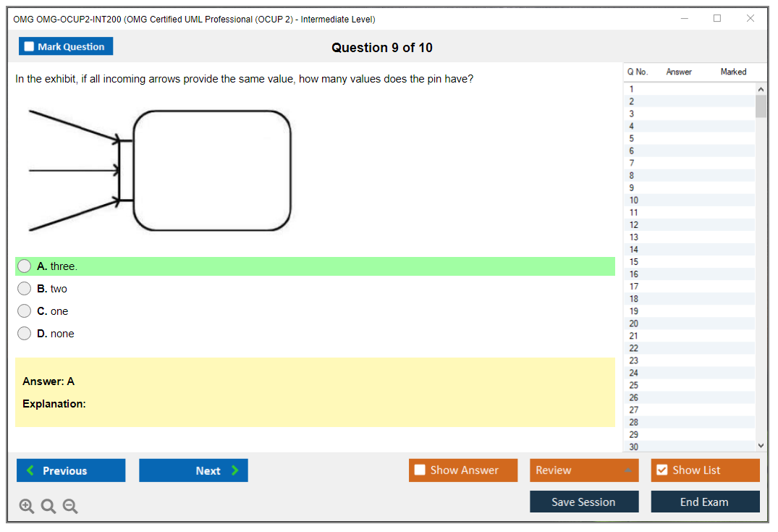Pick answer option C one
The width and height of the screenshot is (778, 532).
[25, 311]
